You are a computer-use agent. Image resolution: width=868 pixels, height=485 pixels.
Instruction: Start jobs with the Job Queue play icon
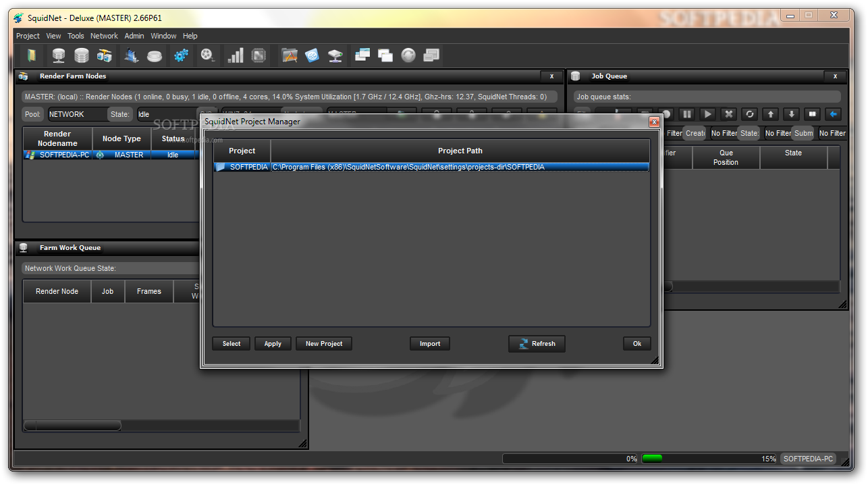coord(707,114)
